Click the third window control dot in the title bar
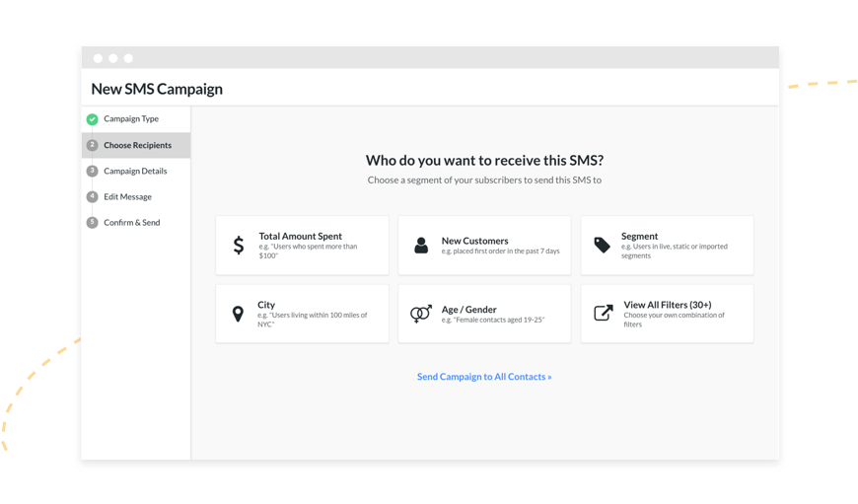Screen dimensions: 858x504 pos(128,58)
